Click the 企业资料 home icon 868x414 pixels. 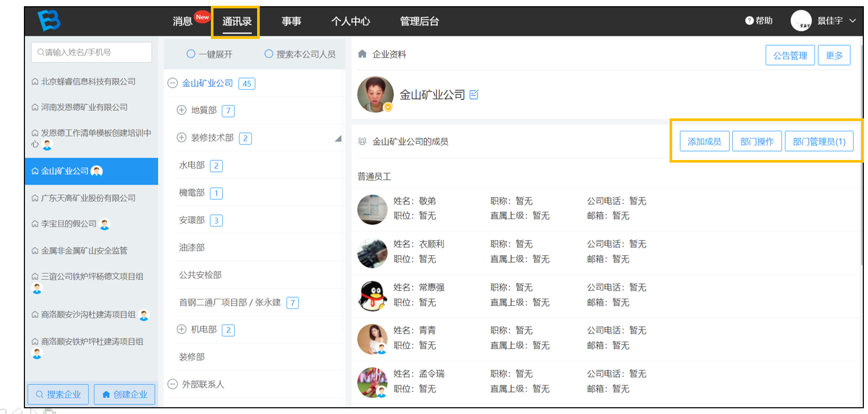[363, 54]
